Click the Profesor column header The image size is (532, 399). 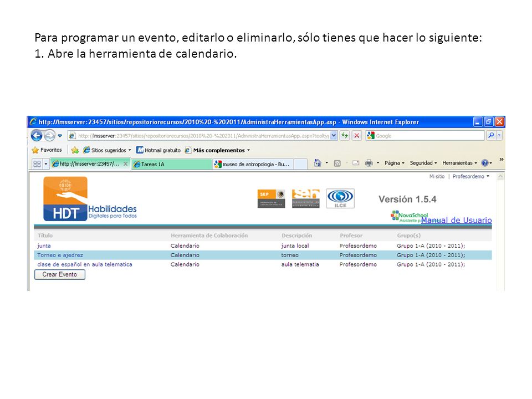[x=351, y=236]
